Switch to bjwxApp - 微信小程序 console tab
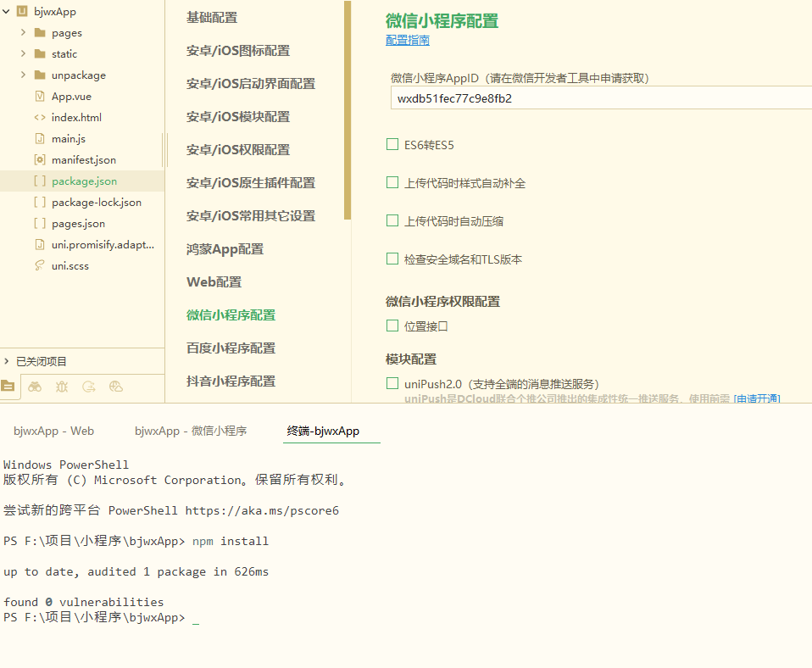This screenshot has width=812, height=668. pos(191,431)
